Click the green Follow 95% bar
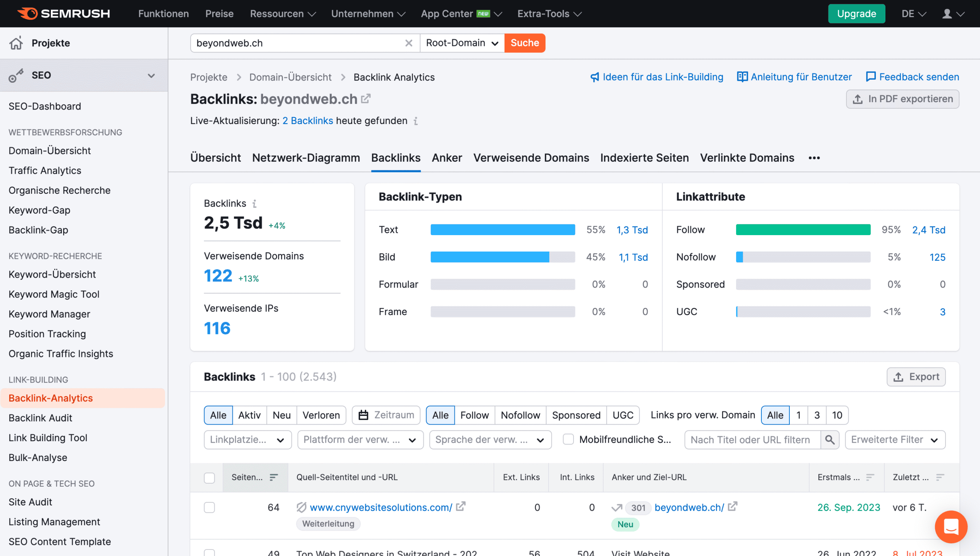The width and height of the screenshot is (980, 556). click(803, 230)
